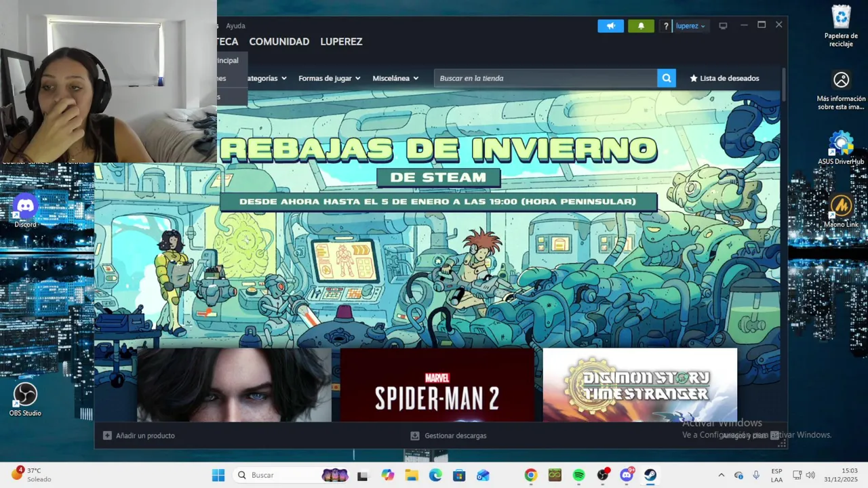Click Añadir un producto
The image size is (868, 488).
coord(139,436)
